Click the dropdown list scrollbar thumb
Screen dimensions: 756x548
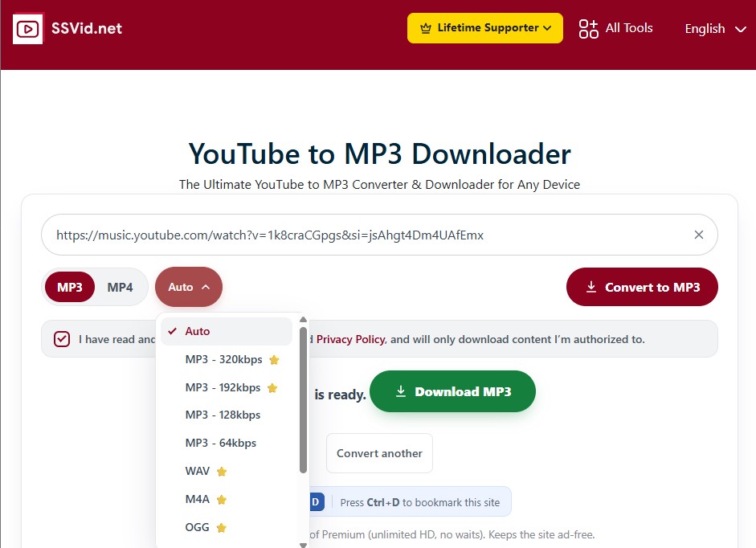[303, 400]
